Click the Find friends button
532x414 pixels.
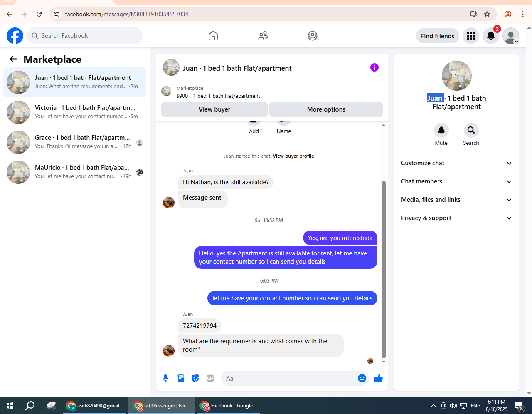pos(438,36)
